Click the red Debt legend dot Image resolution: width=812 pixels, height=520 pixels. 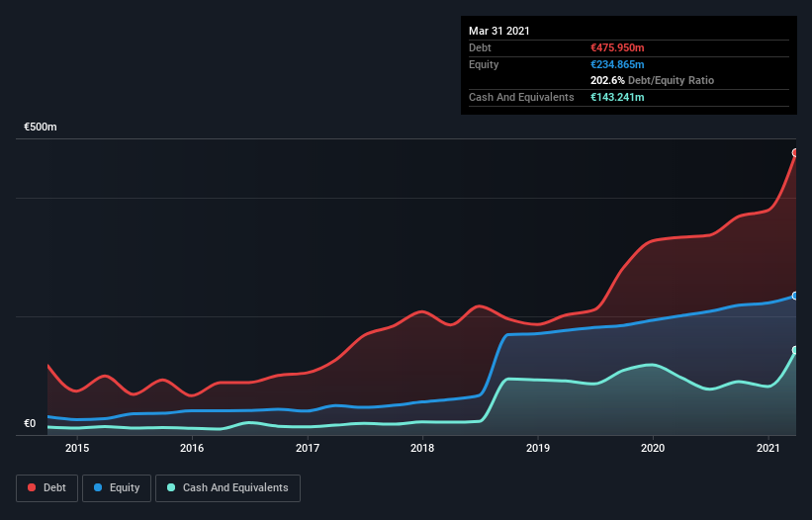pyautogui.click(x=32, y=487)
